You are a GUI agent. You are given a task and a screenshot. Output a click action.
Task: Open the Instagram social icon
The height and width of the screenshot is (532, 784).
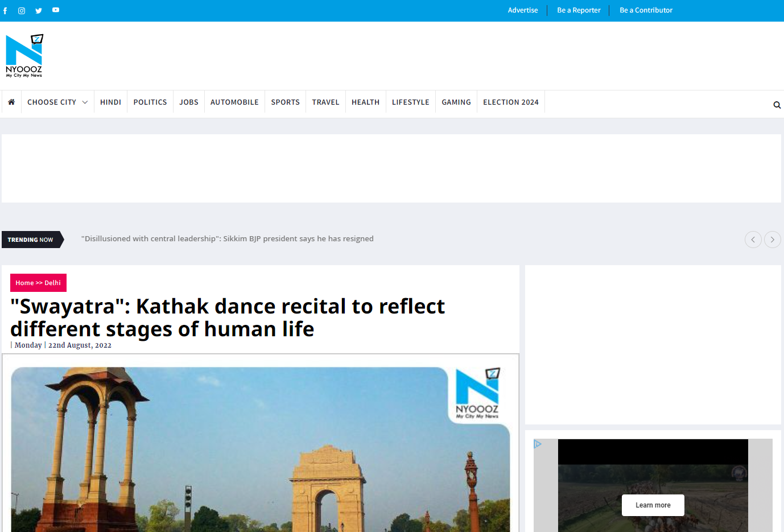pyautogui.click(x=22, y=11)
